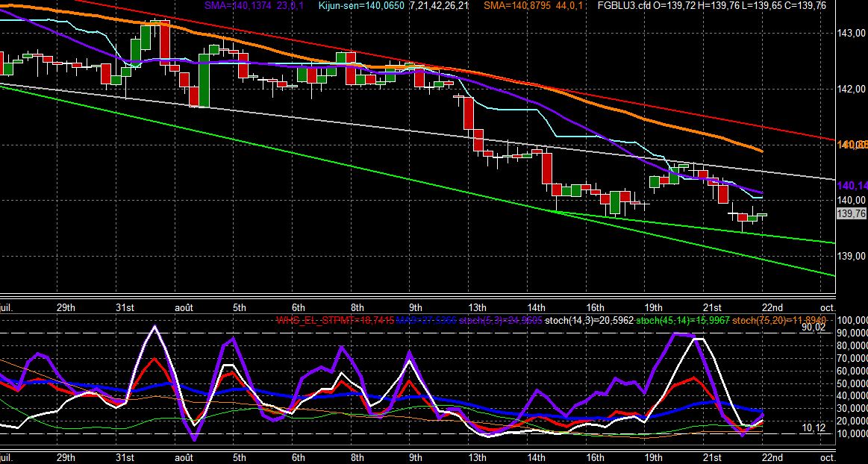Click the Kijun-sen=140,0650 indicator label
Image resolution: width=868 pixels, height=464 pixels.
pos(361,5)
